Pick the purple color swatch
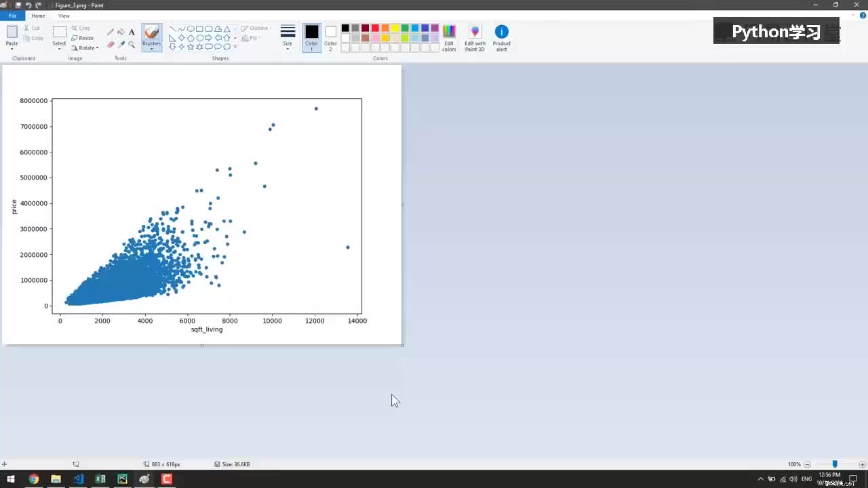The image size is (868, 488). [435, 28]
